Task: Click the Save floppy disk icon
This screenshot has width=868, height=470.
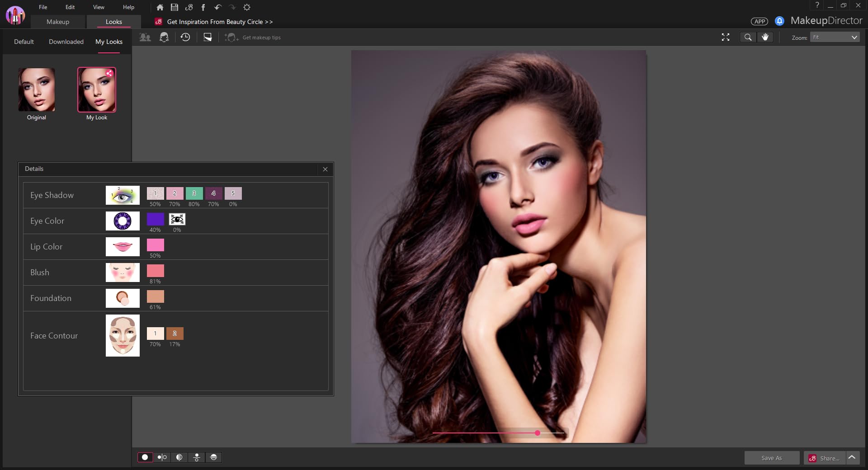Action: (175, 7)
